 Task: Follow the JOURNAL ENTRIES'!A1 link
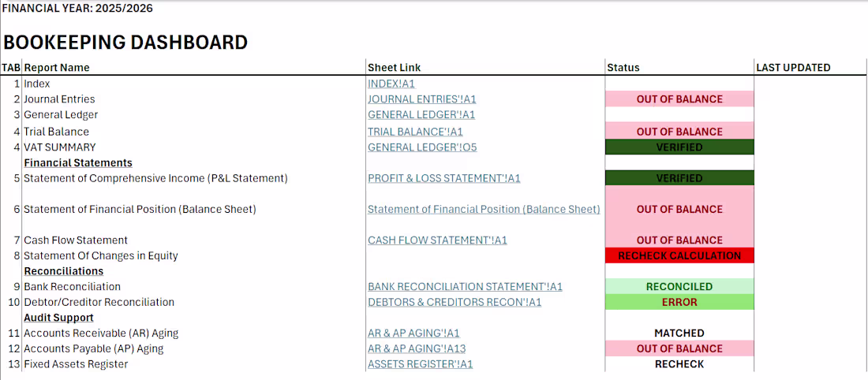(x=421, y=99)
